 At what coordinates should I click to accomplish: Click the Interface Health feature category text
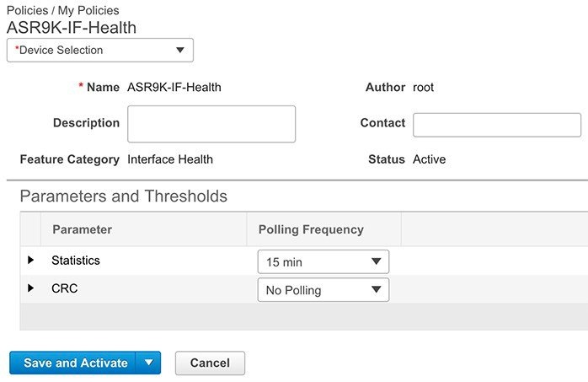pos(170,159)
